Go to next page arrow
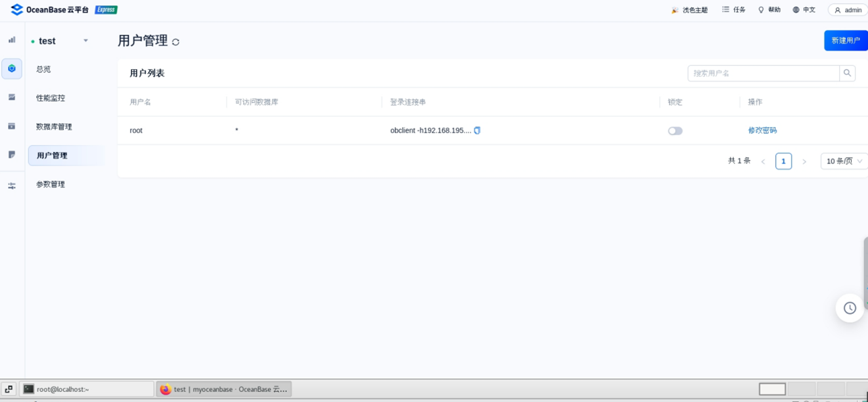The width and height of the screenshot is (868, 402). (x=804, y=161)
